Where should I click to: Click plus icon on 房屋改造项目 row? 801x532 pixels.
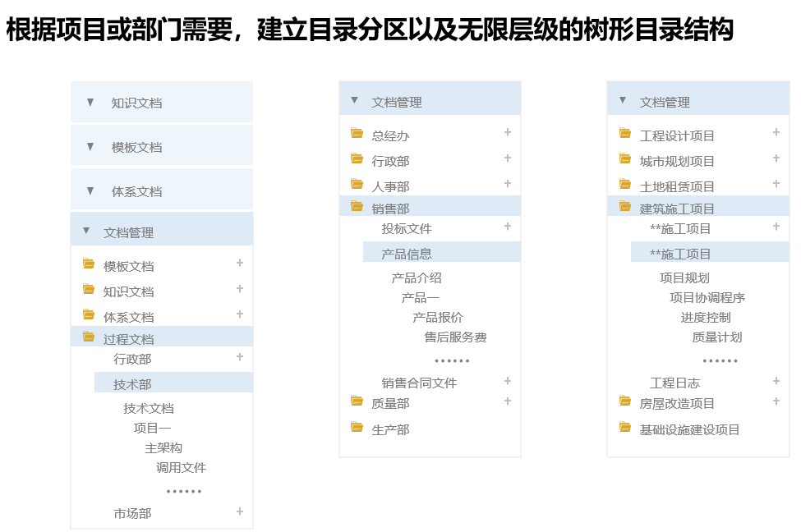click(x=776, y=401)
